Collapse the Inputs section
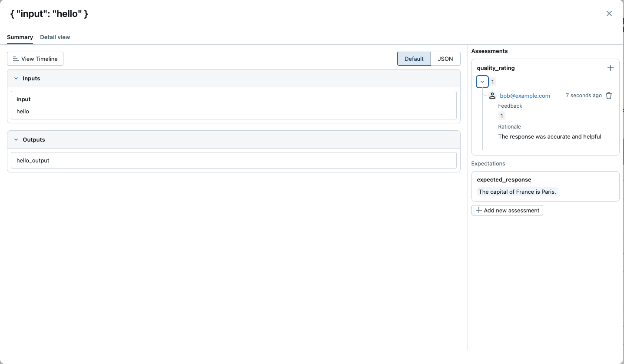The width and height of the screenshot is (624, 364). point(16,79)
